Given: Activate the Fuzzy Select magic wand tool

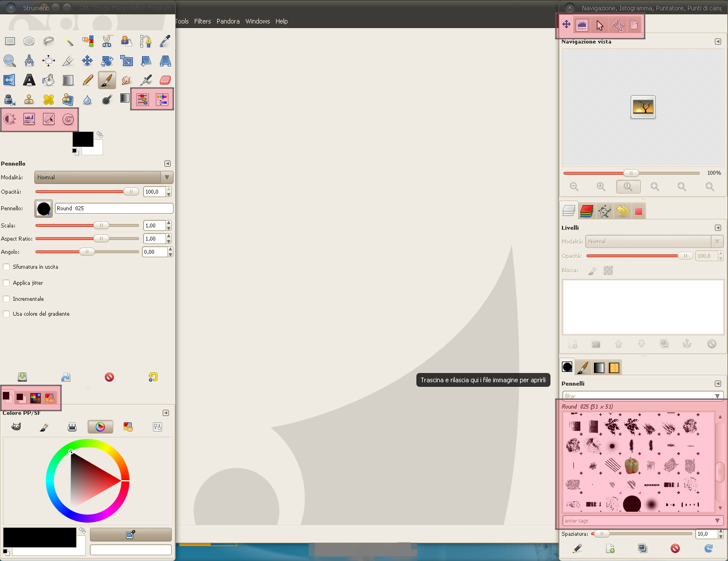Looking at the screenshot, I should (68, 41).
